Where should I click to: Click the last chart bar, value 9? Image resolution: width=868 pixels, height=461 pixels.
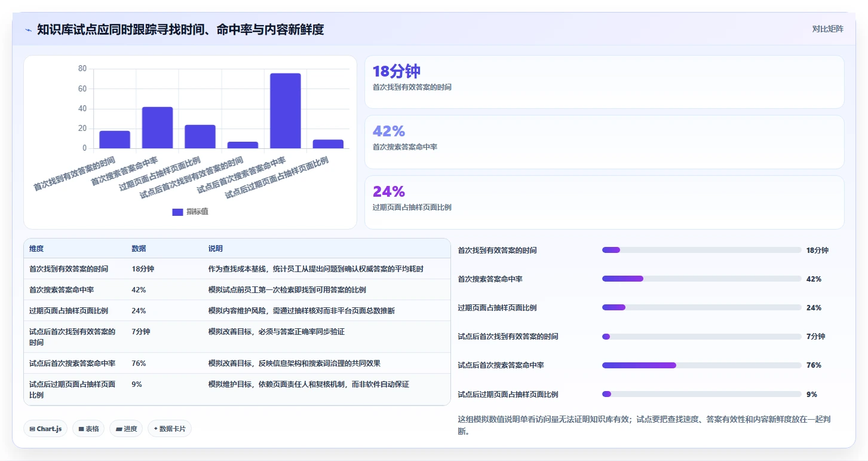tap(328, 144)
